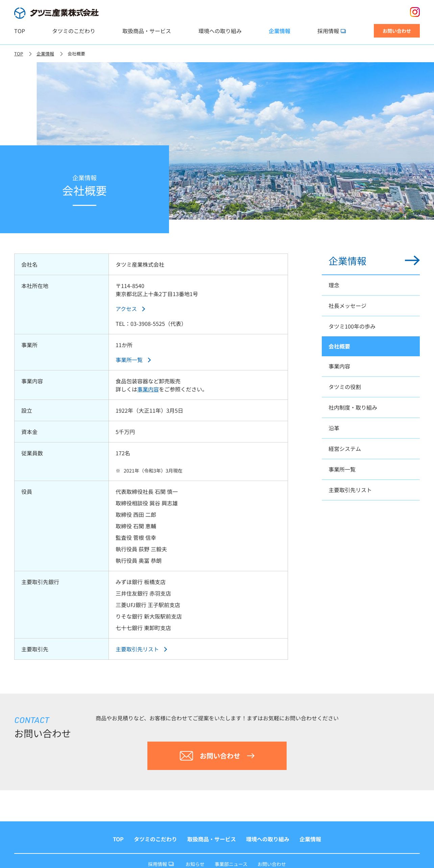
Task: Go to TOP via breadcrumb
Action: tap(19, 54)
